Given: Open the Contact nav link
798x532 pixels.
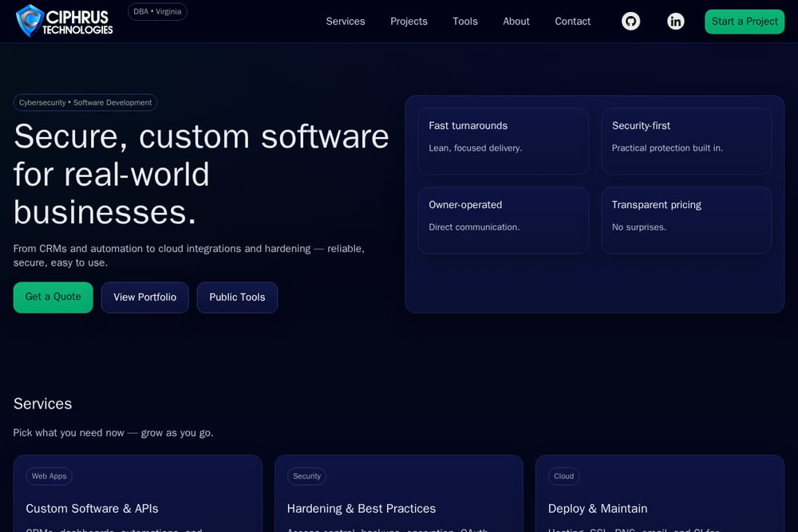Looking at the screenshot, I should pyautogui.click(x=572, y=22).
